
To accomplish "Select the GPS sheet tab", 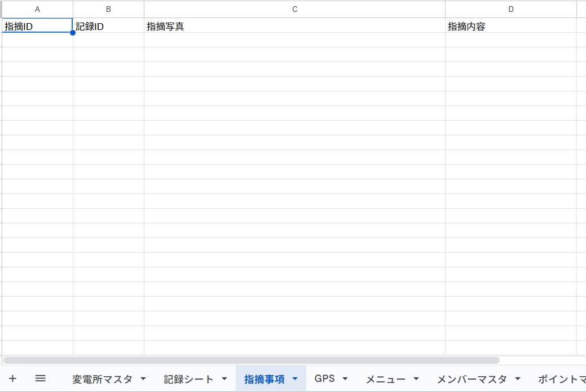I will point(324,379).
